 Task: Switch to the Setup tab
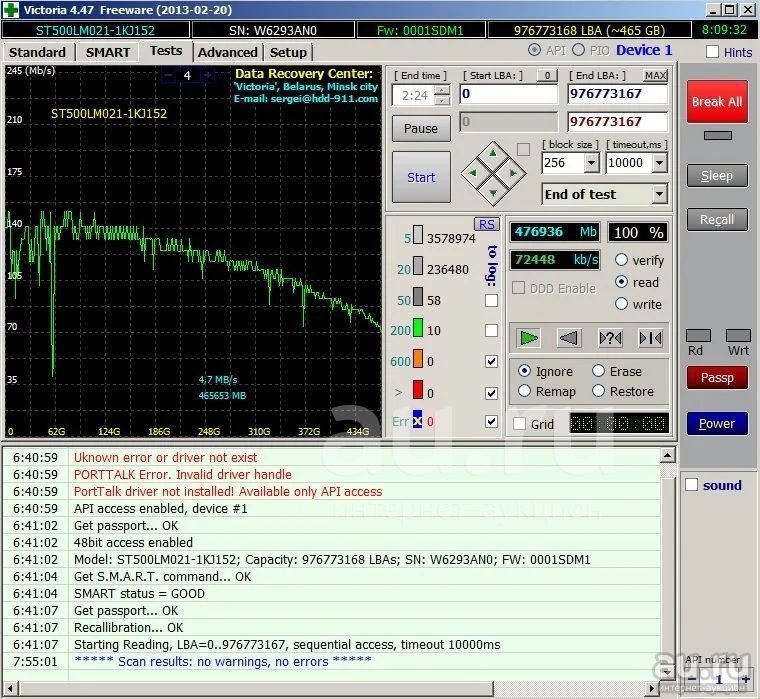click(288, 52)
